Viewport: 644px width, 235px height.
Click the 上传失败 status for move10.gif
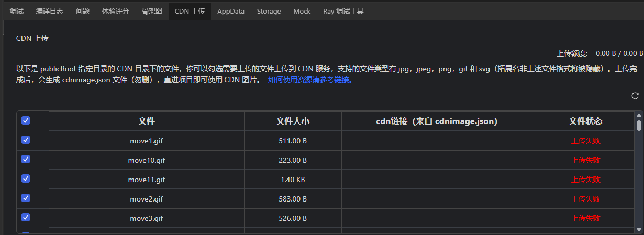pos(586,160)
